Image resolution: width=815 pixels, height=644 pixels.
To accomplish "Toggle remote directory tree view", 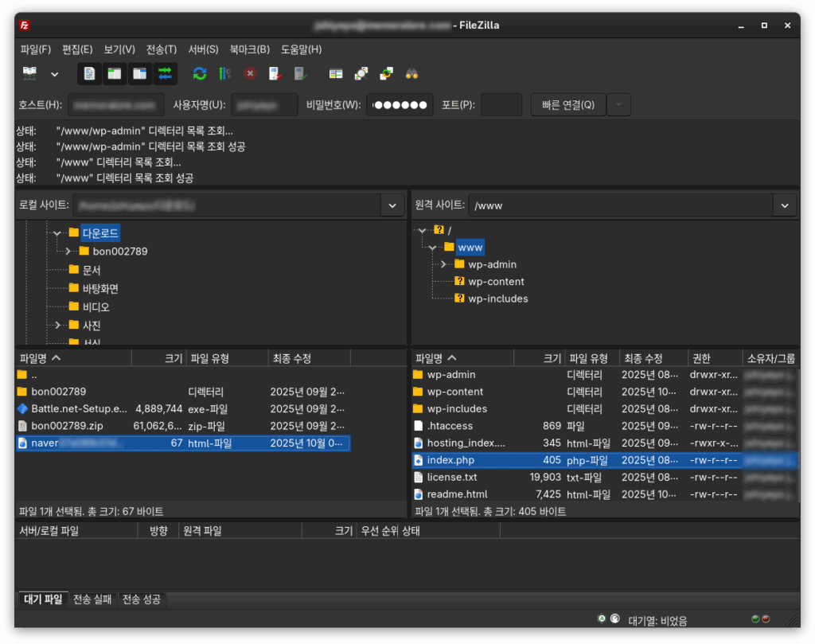I will (140, 73).
